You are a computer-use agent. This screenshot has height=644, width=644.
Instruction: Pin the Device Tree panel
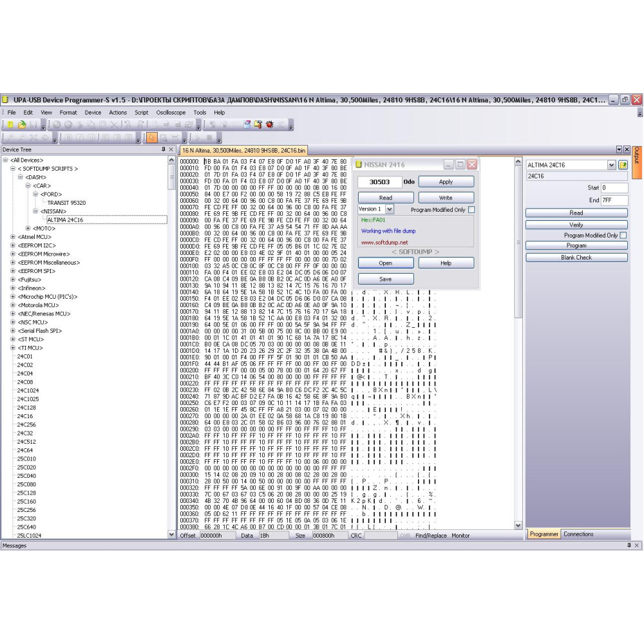click(164, 149)
